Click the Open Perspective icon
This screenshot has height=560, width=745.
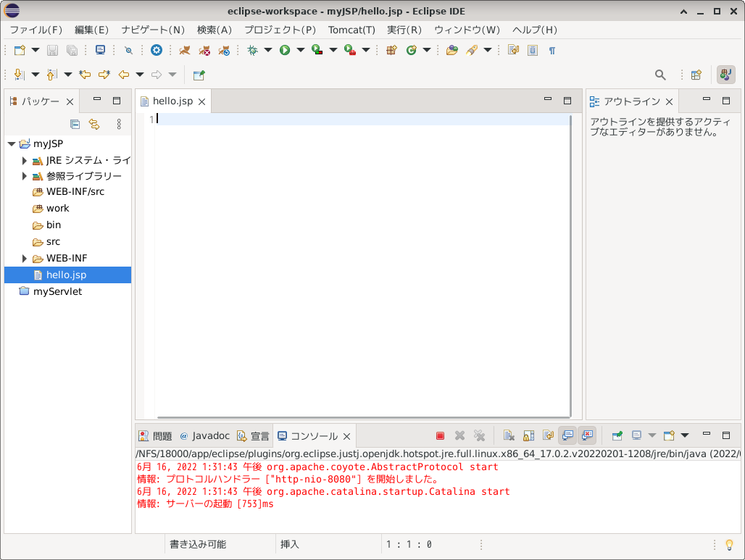[x=696, y=75]
